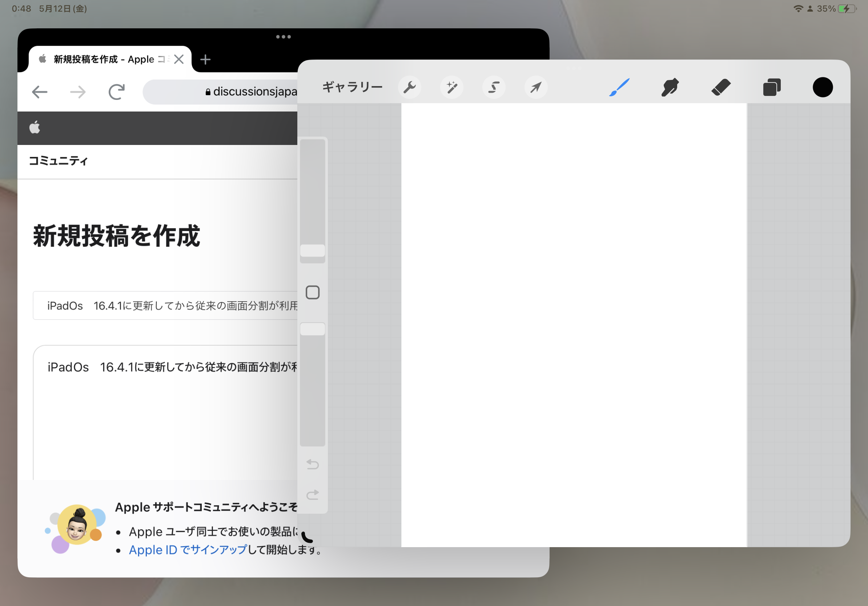
Task: Click the Apple ID でサインアップ link
Action: point(188,550)
